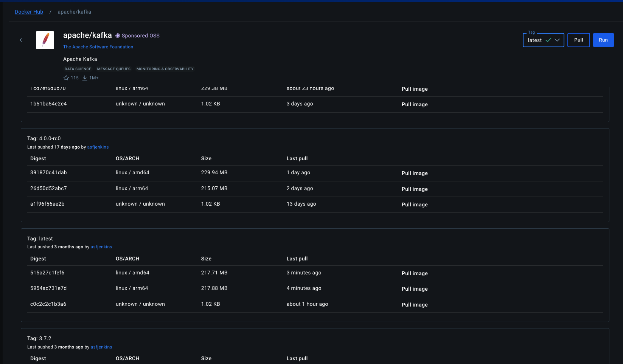Click the '4 minutes ago' last pull value
Viewport: 623px width, 364px height.
pyautogui.click(x=304, y=288)
